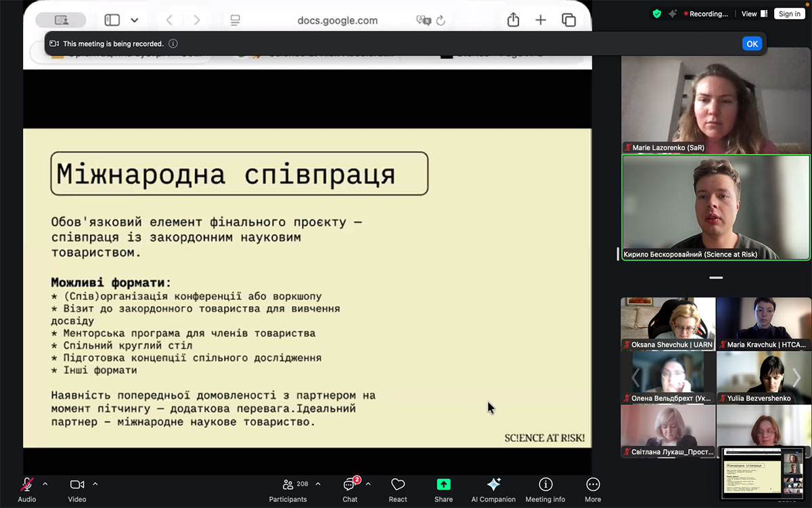The width and height of the screenshot is (812, 508).
Task: Click the Sign in button
Action: [789, 14]
